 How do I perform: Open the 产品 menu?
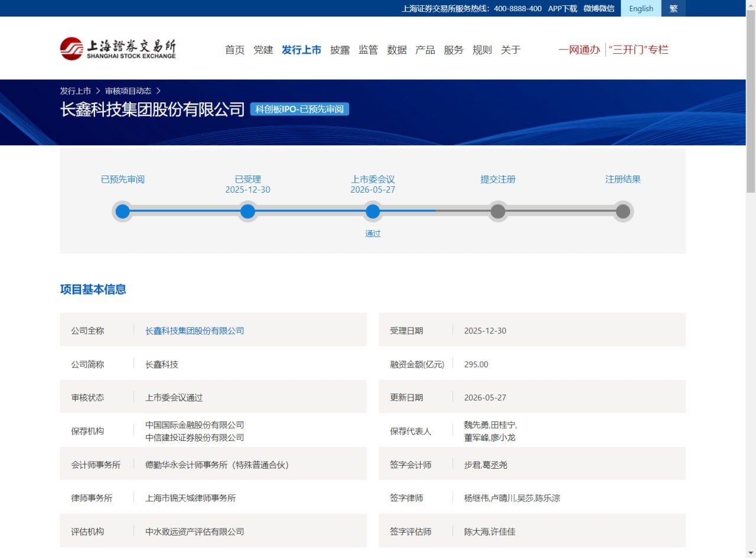[x=425, y=50]
